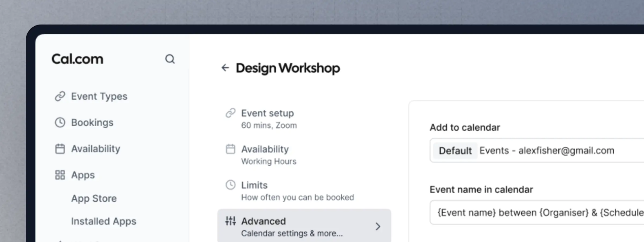Expand the Advanced tab chevron arrow
The height and width of the screenshot is (242, 644).
click(x=378, y=227)
